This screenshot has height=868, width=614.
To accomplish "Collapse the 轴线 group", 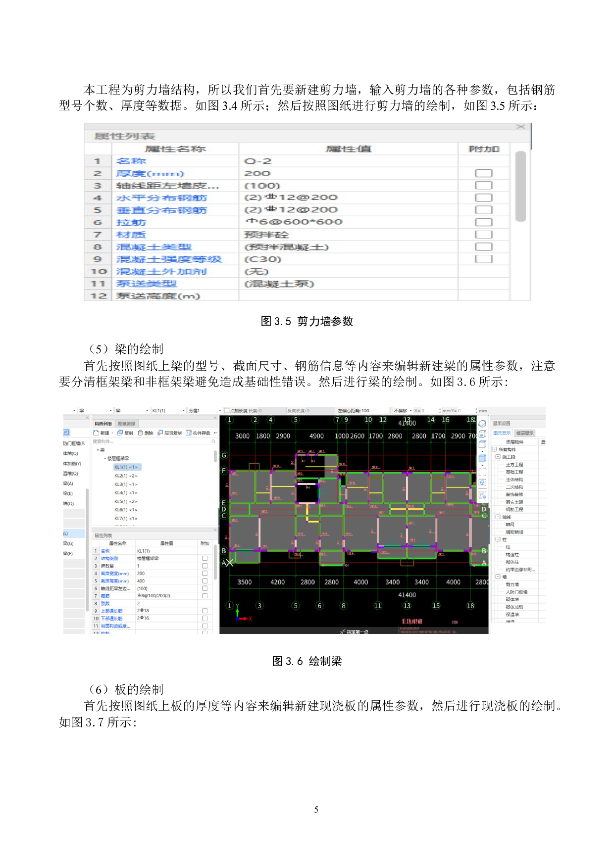I will [498, 517].
